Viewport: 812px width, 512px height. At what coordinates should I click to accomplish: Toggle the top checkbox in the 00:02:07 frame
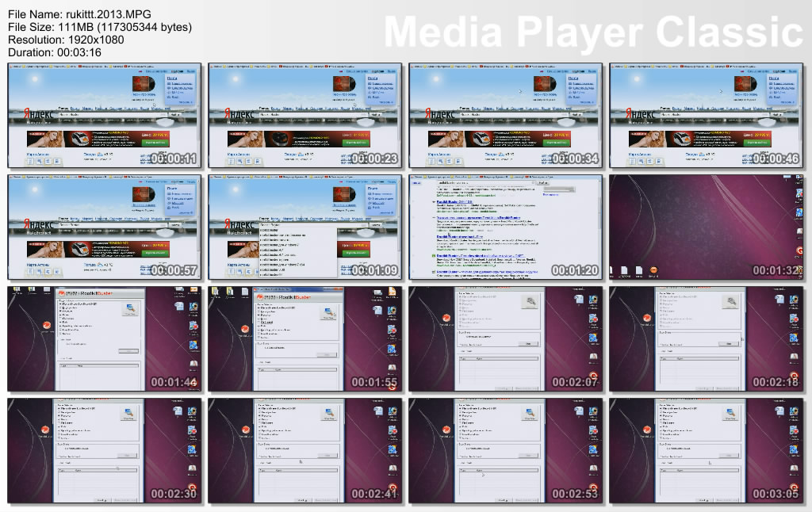(x=458, y=295)
